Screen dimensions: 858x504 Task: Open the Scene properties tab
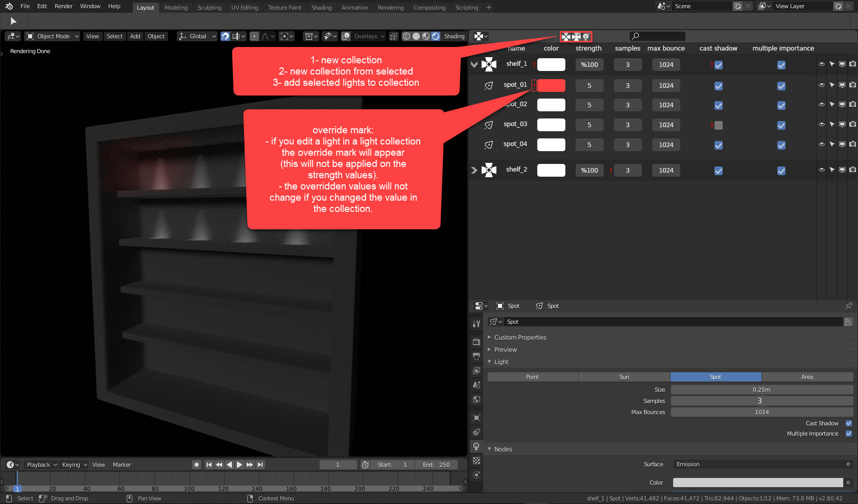pyautogui.click(x=476, y=385)
